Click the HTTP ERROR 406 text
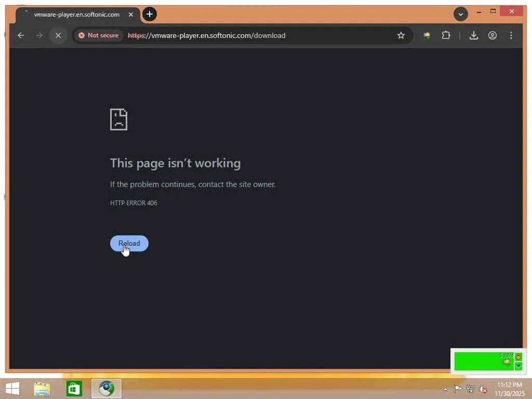 134,203
